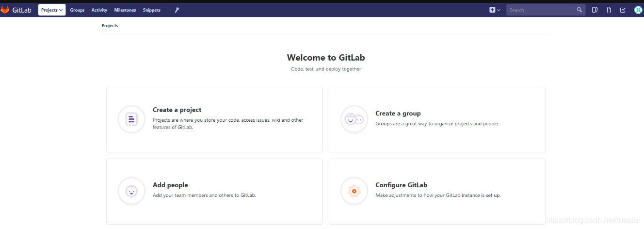
Task: Click 'Make adjustments to how' description
Action: [438, 196]
